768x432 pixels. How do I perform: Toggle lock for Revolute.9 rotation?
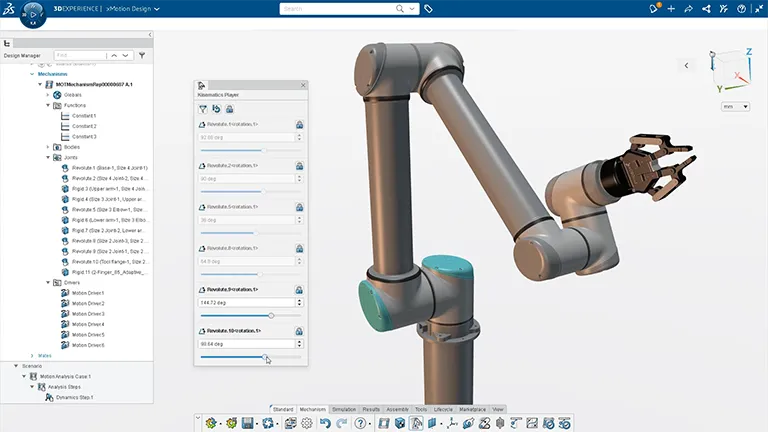coord(299,290)
